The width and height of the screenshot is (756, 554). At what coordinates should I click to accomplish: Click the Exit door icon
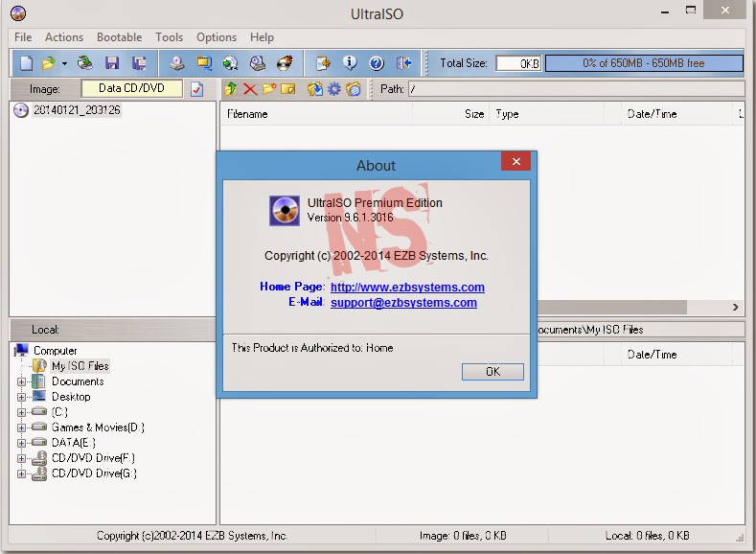point(403,63)
